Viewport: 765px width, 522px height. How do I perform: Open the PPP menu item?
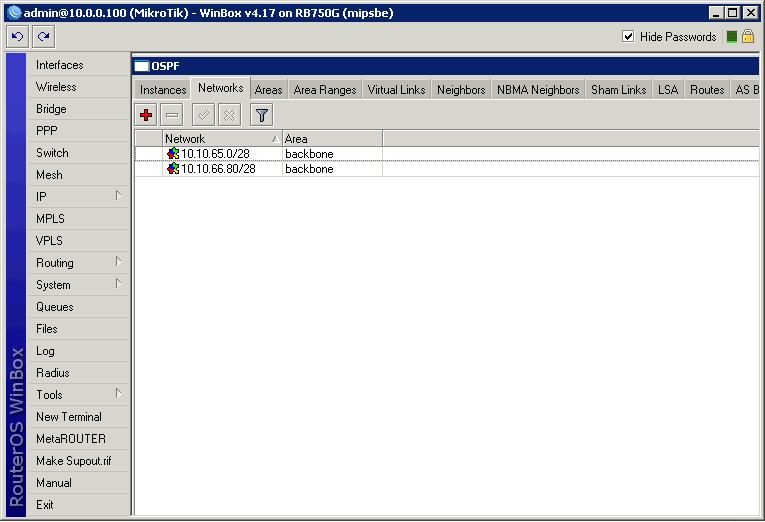78,131
